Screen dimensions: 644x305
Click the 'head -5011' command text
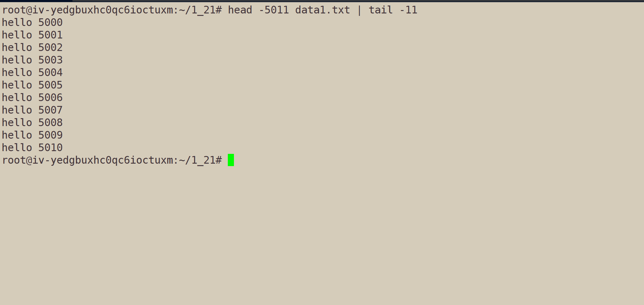(258, 10)
